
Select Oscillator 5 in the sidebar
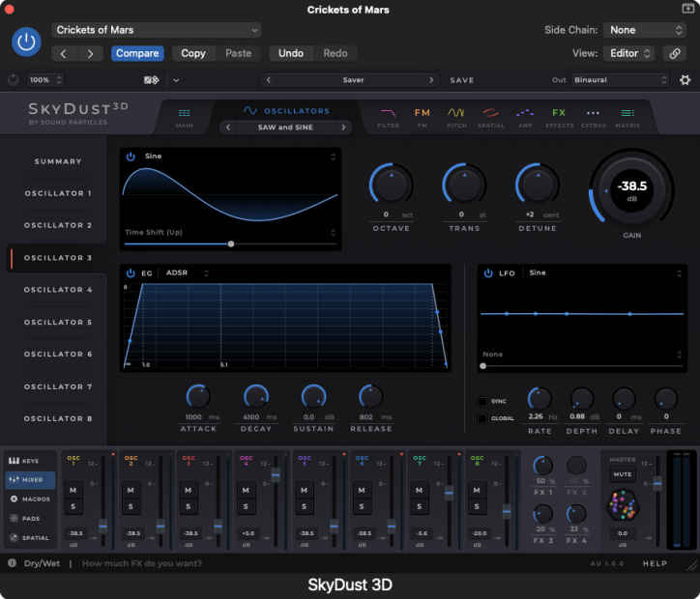coord(58,323)
